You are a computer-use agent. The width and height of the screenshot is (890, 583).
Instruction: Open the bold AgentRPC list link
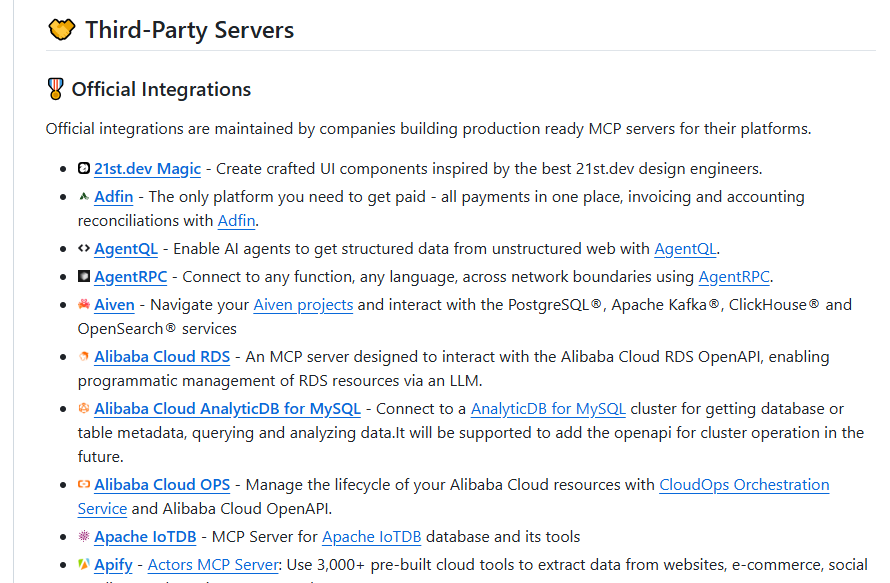[x=131, y=276]
